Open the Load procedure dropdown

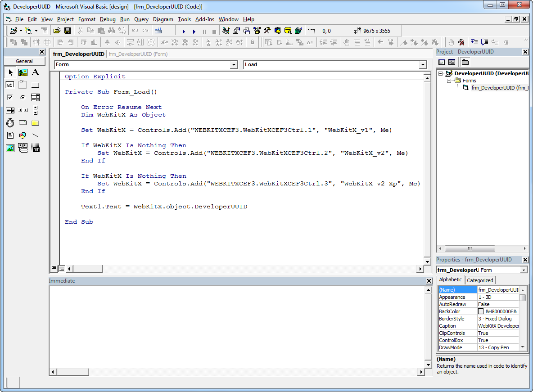pos(423,65)
